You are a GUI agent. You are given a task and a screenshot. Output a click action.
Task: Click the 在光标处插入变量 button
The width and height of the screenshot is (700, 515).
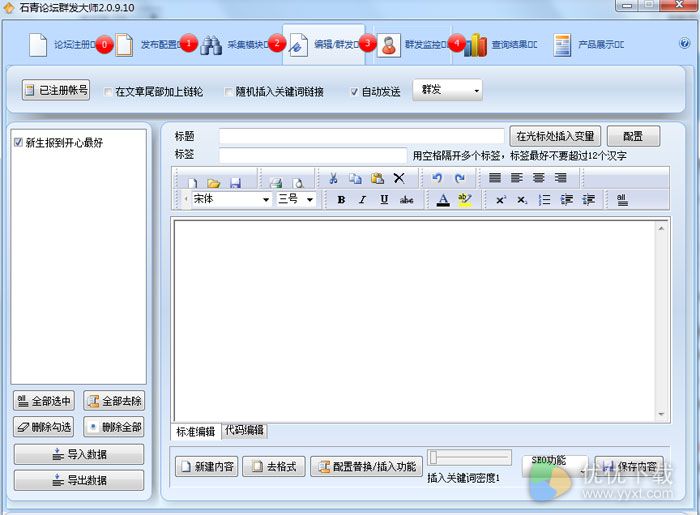(555, 136)
